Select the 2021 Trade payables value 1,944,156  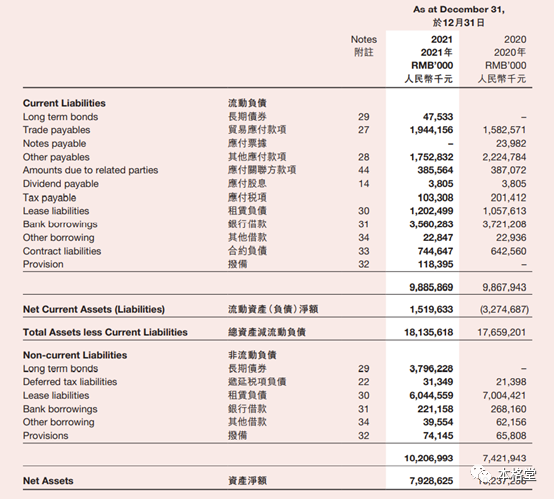(431, 130)
